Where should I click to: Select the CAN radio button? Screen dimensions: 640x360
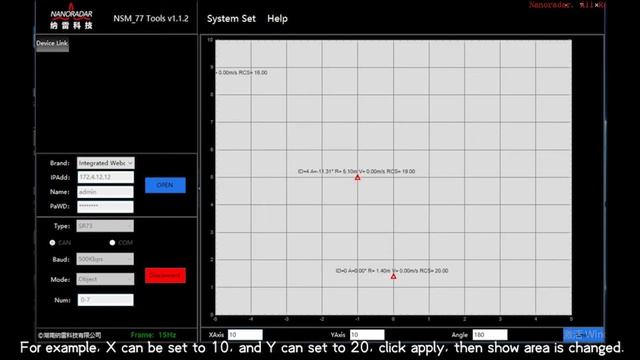52,242
